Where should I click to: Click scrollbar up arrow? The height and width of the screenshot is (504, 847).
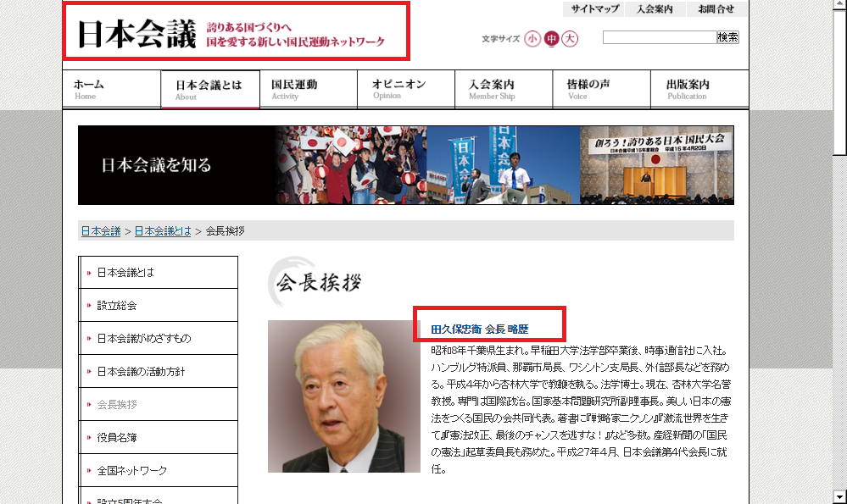point(840,6)
